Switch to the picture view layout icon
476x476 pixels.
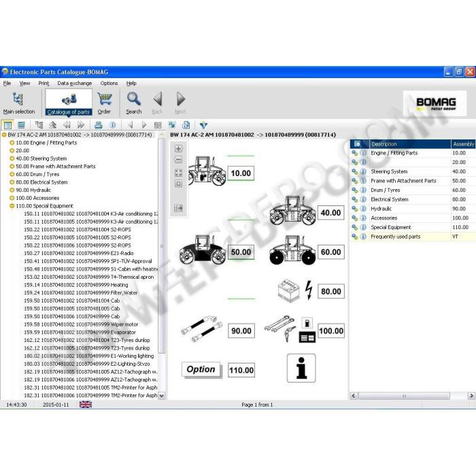(7, 124)
